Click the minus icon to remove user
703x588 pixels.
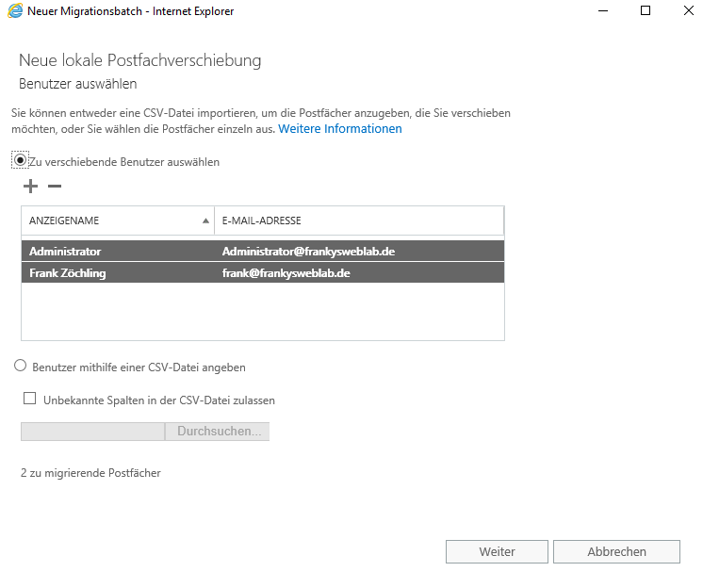point(55,187)
